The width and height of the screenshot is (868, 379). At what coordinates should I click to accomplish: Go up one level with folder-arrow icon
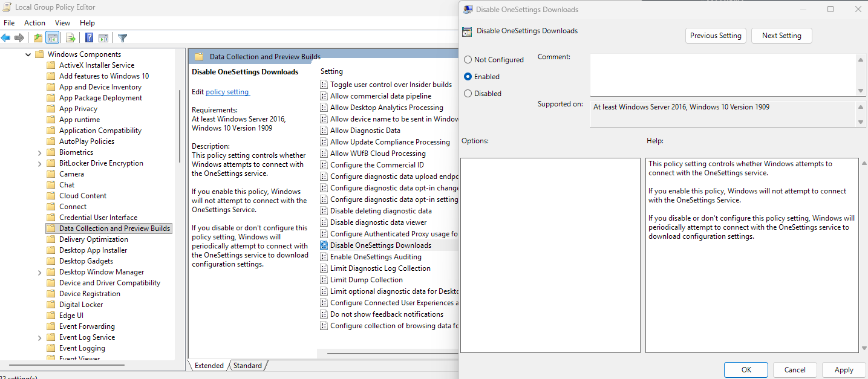pyautogui.click(x=38, y=37)
